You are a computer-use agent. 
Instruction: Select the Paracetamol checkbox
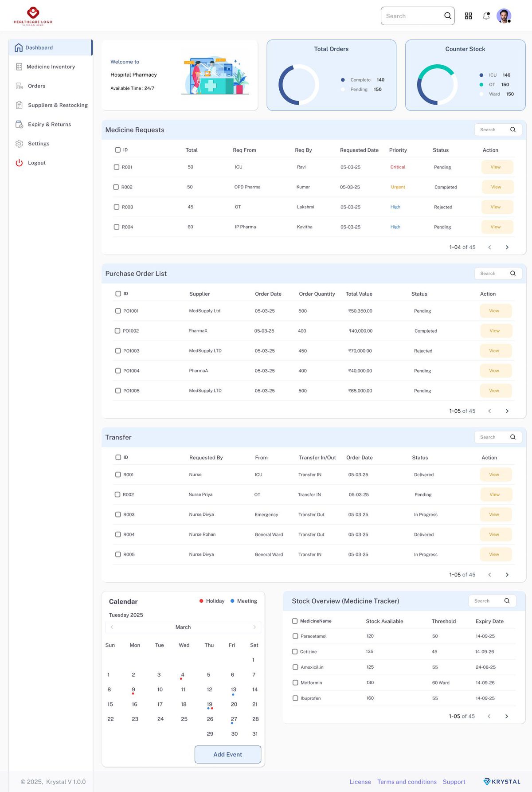point(295,636)
